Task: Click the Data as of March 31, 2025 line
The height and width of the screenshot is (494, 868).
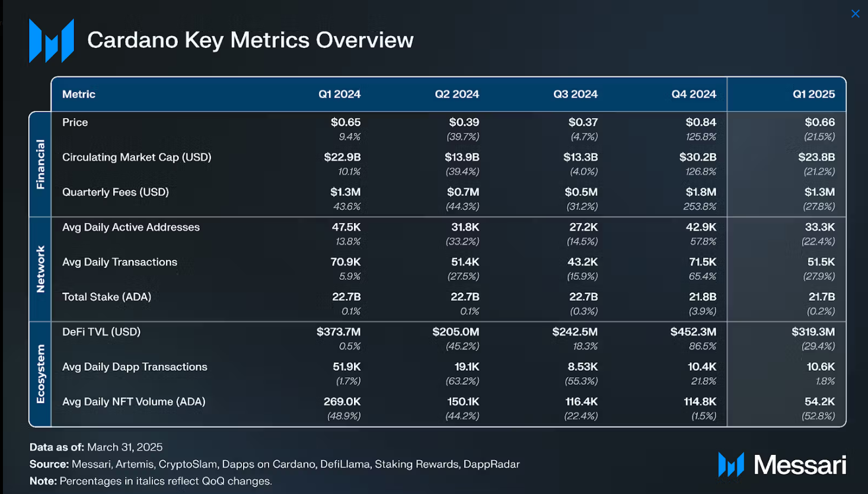Action: point(96,447)
